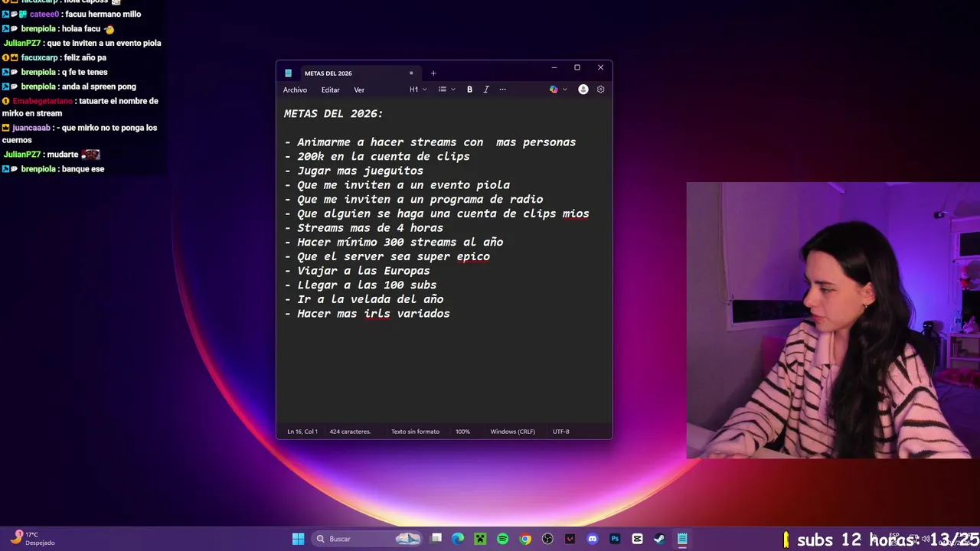Viewport: 980px width, 551px height.
Task: Add a new Notepad tab
Action: coord(433,73)
